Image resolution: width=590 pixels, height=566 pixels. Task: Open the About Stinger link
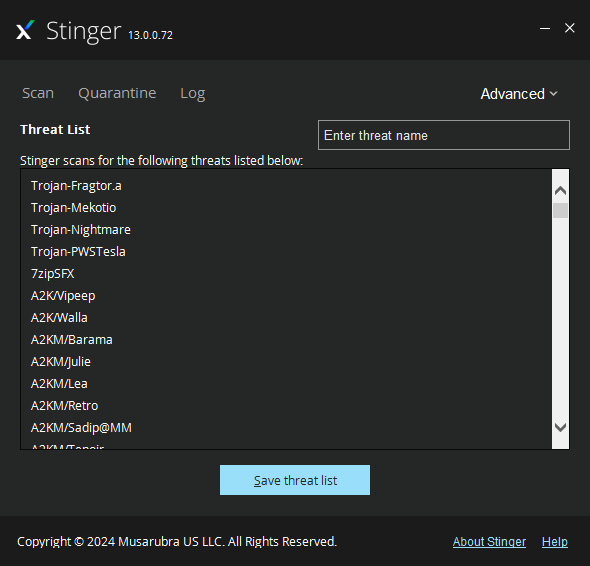[x=489, y=542]
